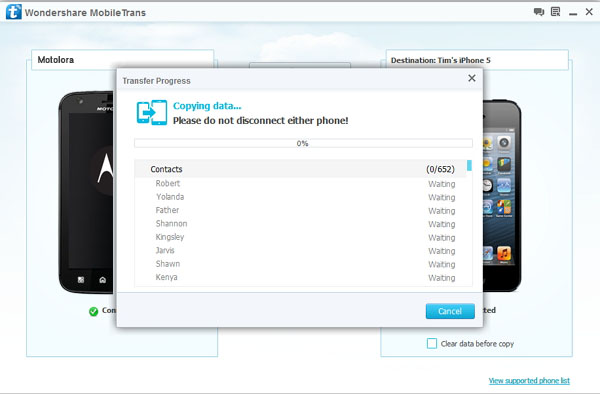Click the Music app icon on iPhone
This screenshot has height=394, width=600.
tap(504, 253)
